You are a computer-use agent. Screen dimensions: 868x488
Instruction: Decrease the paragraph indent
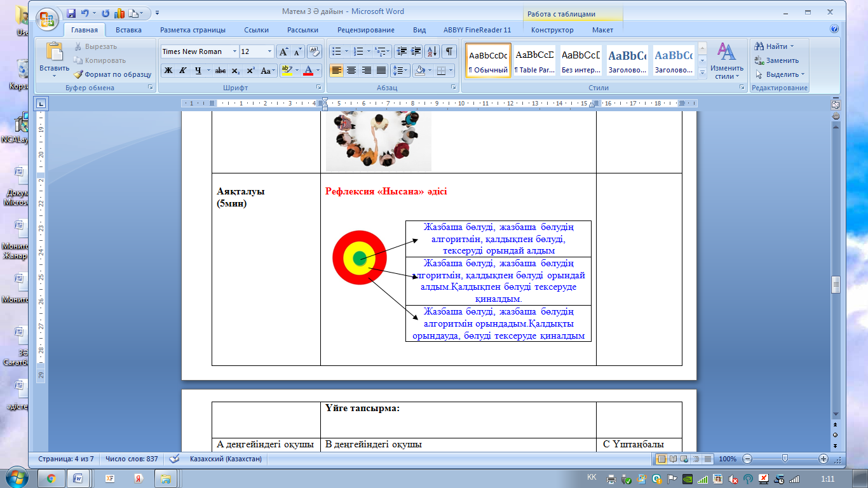(402, 51)
